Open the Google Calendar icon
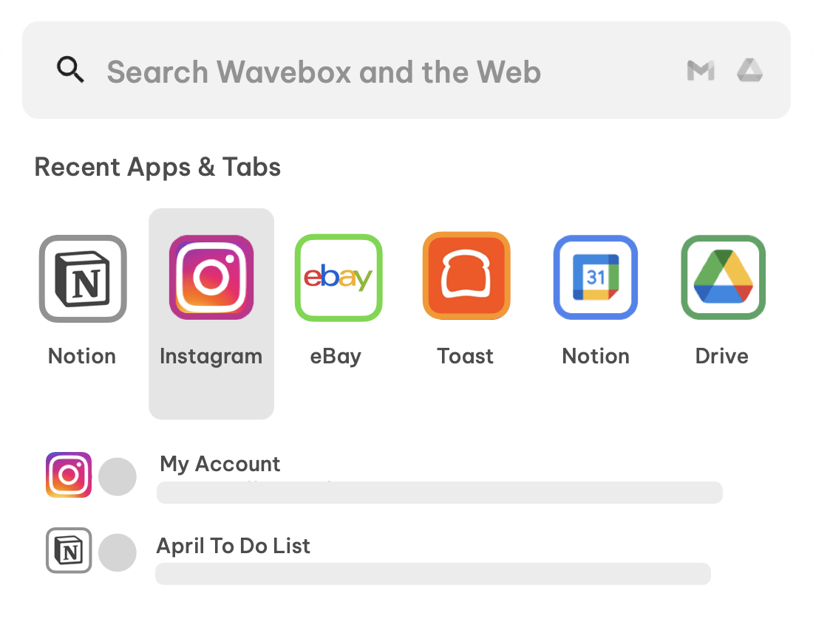This screenshot has height=644, width=813. 596,278
